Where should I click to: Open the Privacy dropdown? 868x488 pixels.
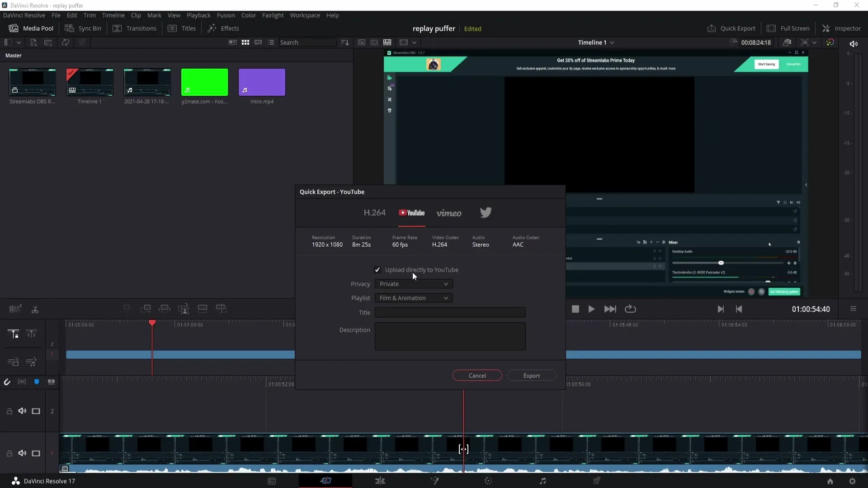click(414, 284)
